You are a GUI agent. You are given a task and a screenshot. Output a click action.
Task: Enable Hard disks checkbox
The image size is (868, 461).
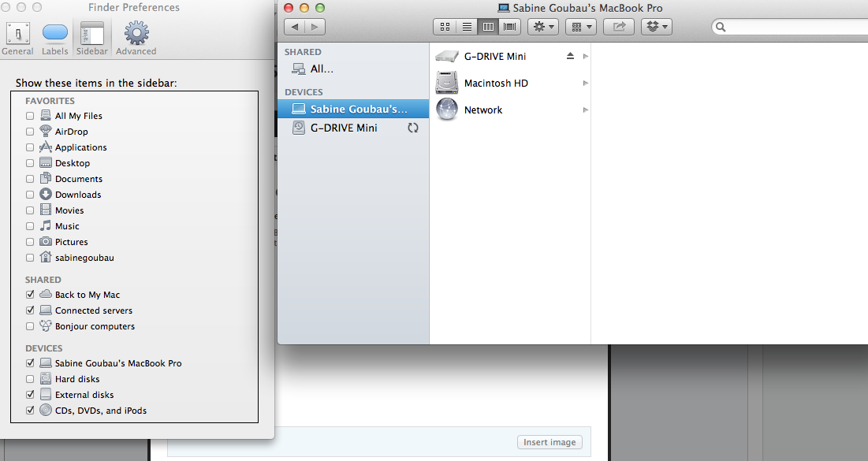(30, 379)
